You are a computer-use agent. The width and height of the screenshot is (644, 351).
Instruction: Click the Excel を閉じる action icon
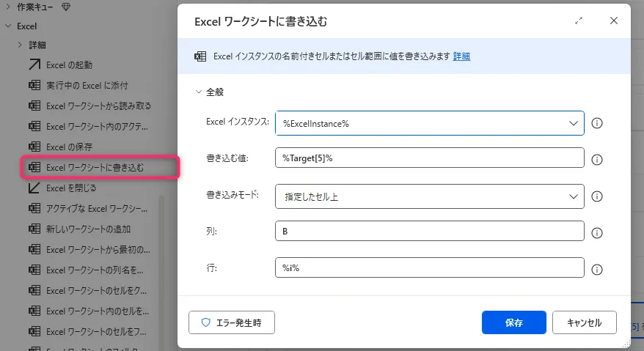34,188
